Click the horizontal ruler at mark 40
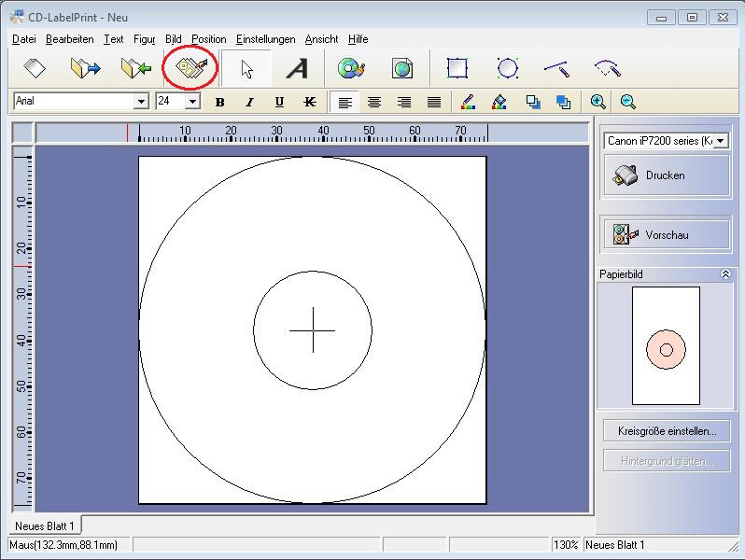The image size is (745, 560). tap(324, 133)
